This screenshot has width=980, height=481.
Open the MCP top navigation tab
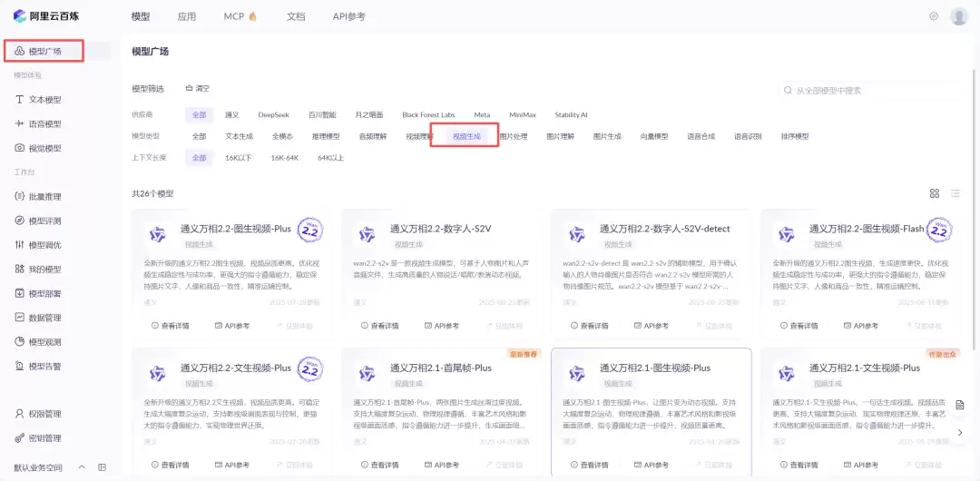tap(240, 17)
